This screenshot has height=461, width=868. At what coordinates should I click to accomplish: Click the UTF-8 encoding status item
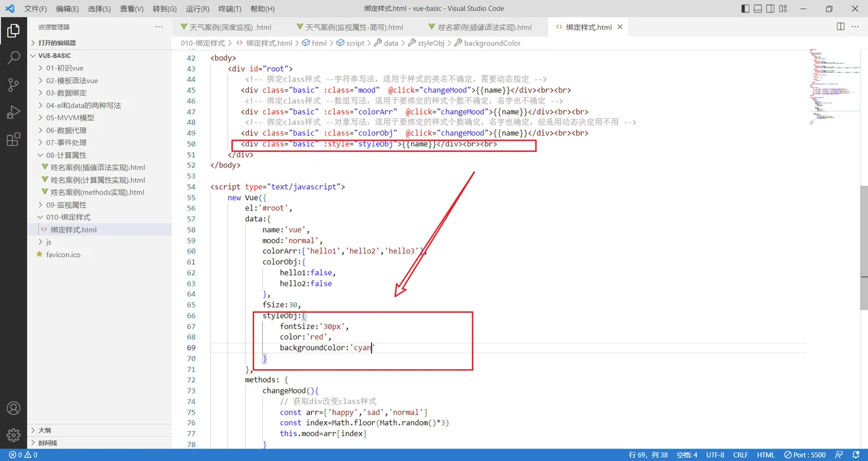pos(714,455)
